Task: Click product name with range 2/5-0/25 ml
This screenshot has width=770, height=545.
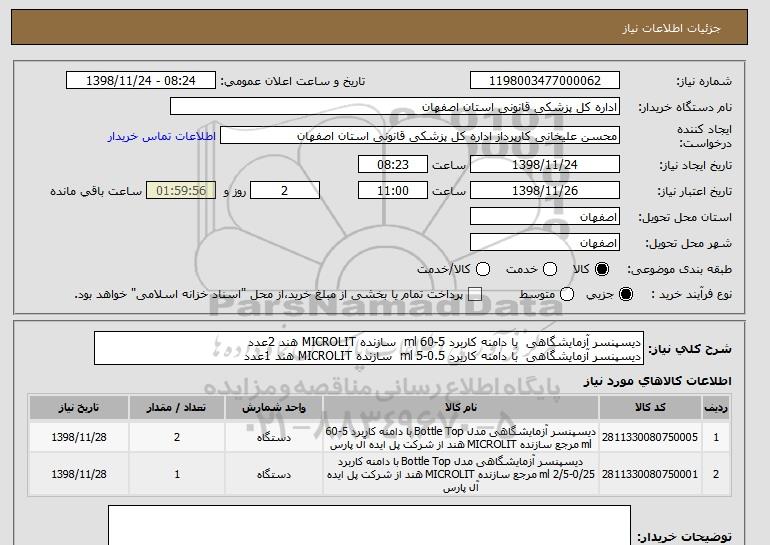Action: point(461,474)
